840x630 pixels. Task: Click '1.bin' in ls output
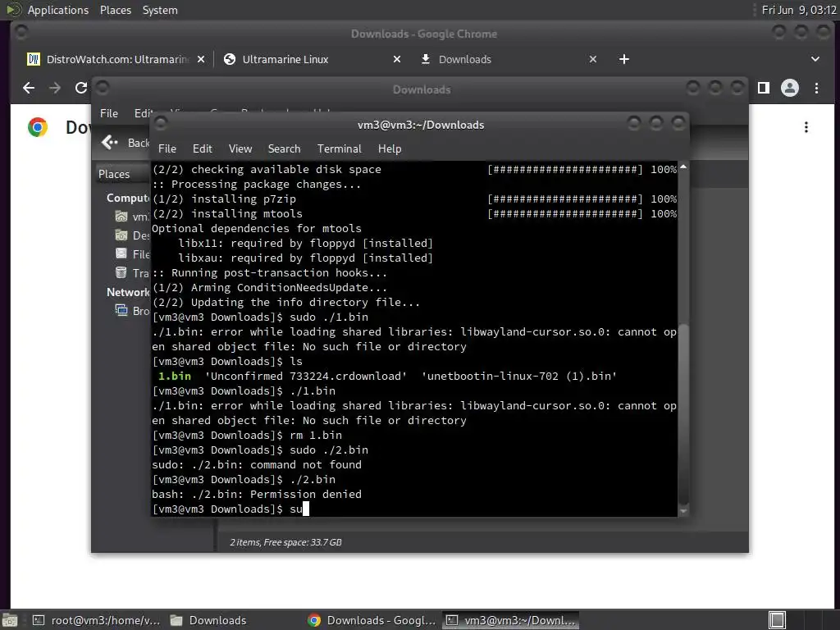pos(175,376)
